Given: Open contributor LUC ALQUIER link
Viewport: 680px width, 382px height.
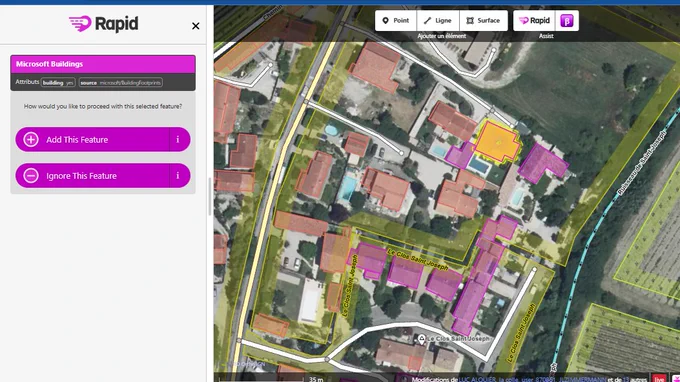Looking at the screenshot, I should (478, 379).
